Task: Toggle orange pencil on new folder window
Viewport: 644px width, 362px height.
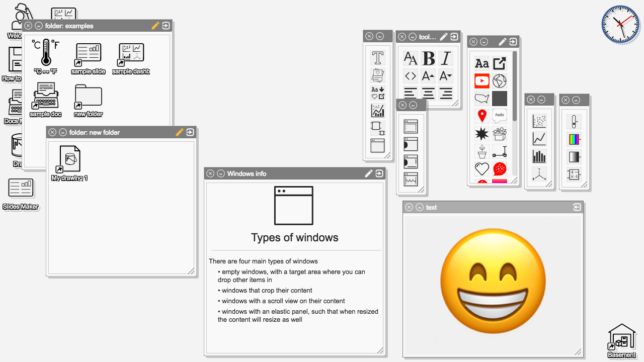Action: 180,132
